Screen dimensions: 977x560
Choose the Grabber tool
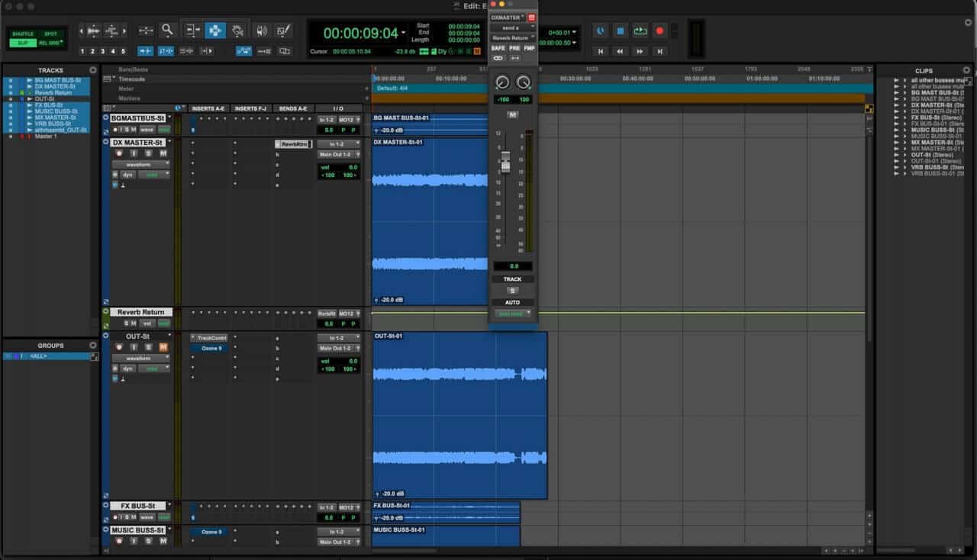(x=237, y=31)
